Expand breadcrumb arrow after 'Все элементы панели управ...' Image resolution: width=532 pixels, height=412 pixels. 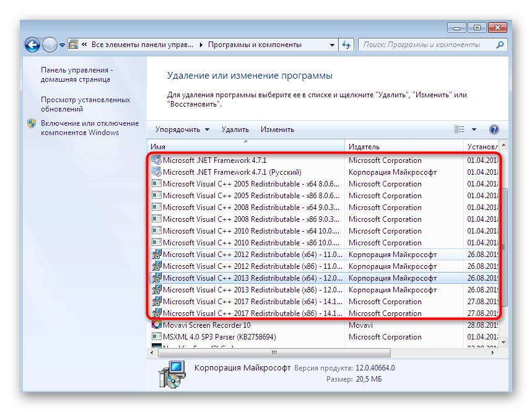click(x=201, y=45)
